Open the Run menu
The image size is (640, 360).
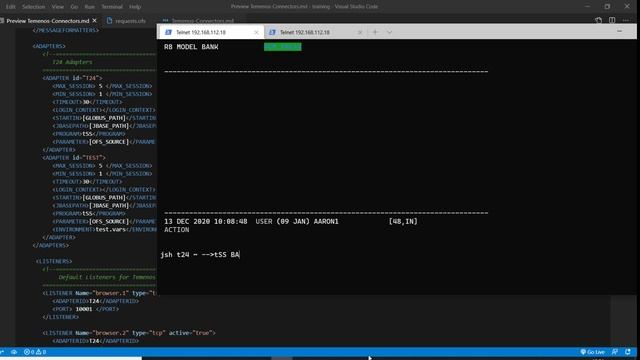click(89, 7)
